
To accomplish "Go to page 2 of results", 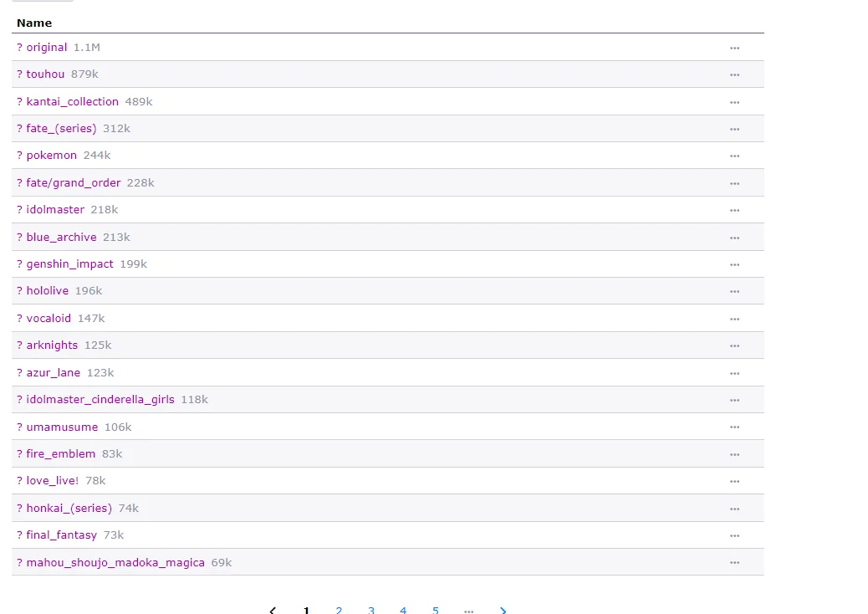I will (339, 610).
